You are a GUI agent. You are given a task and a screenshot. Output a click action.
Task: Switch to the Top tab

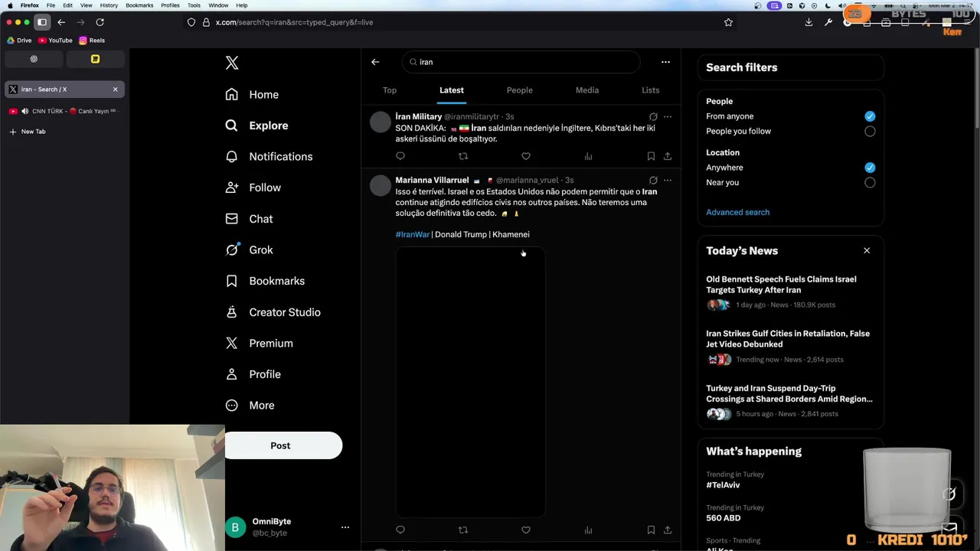coord(390,90)
